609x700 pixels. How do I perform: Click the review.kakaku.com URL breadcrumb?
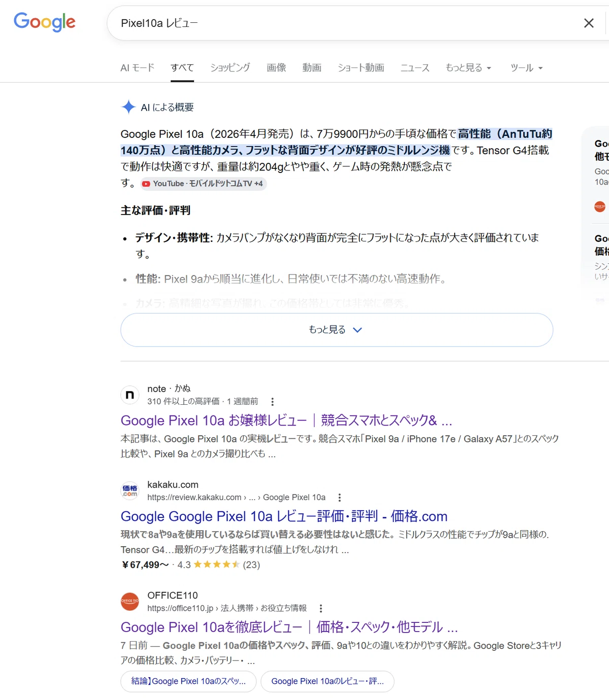point(236,498)
